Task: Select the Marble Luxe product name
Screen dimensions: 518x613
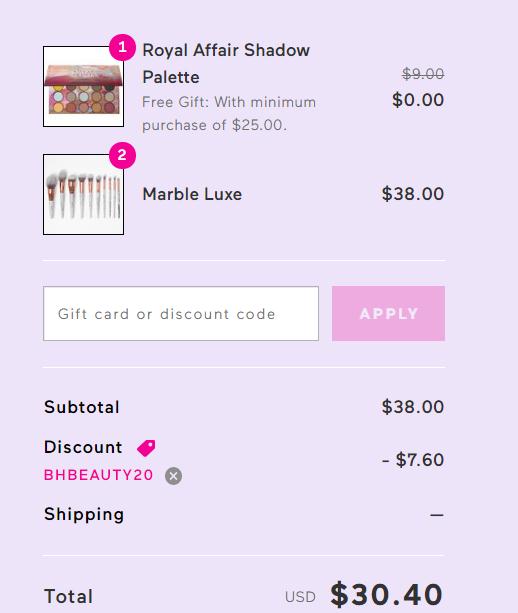Action: (192, 194)
